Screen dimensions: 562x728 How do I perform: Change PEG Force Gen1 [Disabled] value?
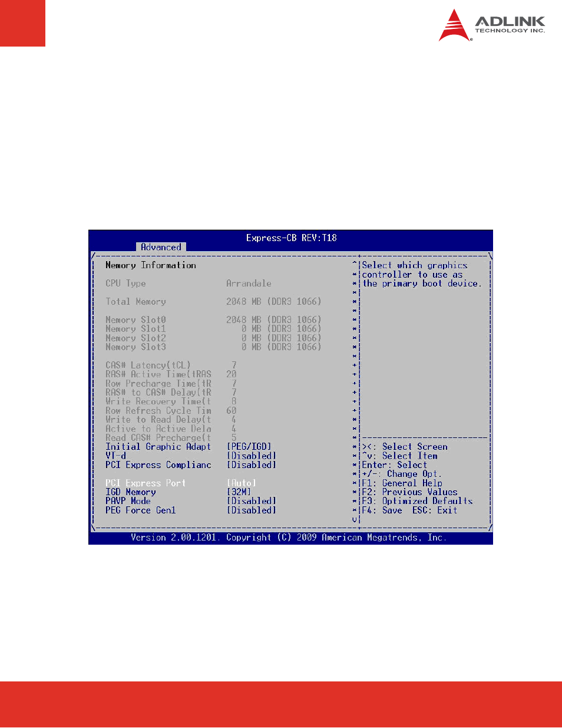pos(252,510)
